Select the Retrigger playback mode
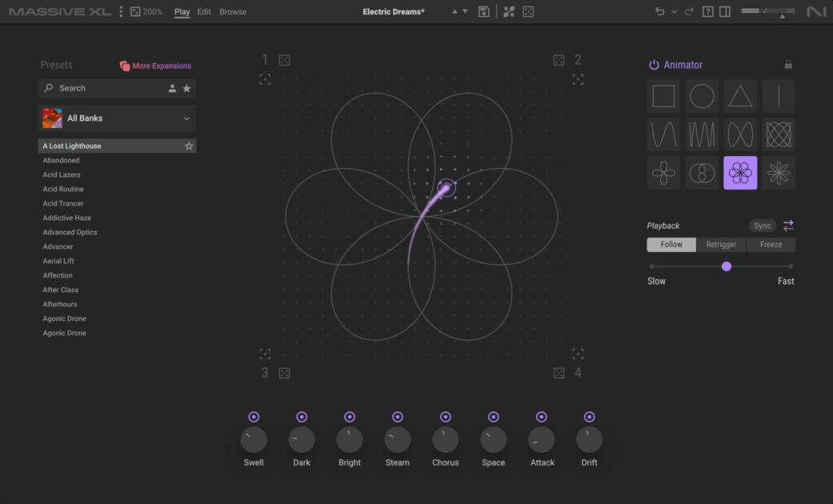Screen dimensions: 833x504 click(721, 245)
